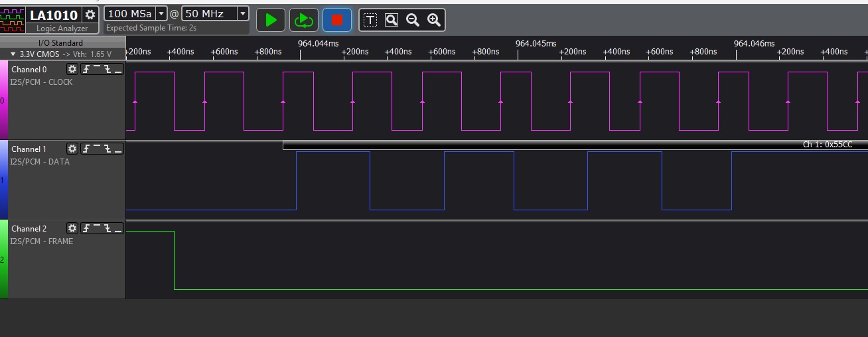
Task: Click the '-> Vth: 1.65 V' threshold text
Action: click(x=86, y=54)
